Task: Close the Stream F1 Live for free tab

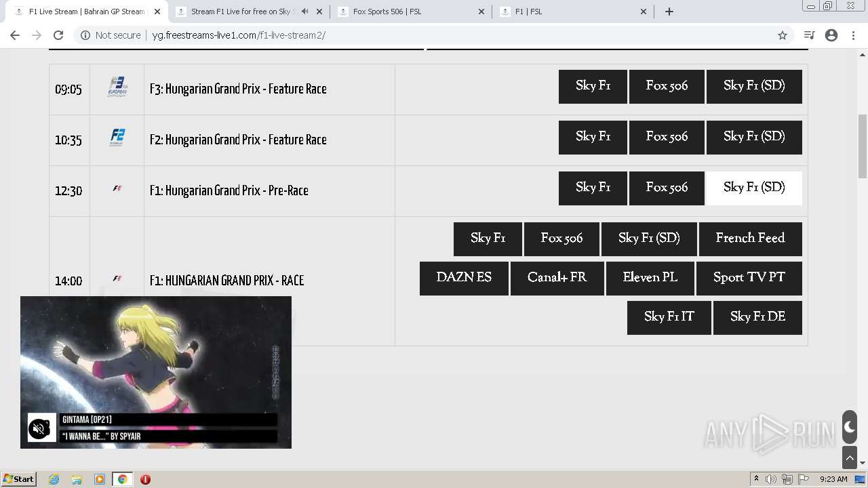Action: pyautogui.click(x=319, y=12)
